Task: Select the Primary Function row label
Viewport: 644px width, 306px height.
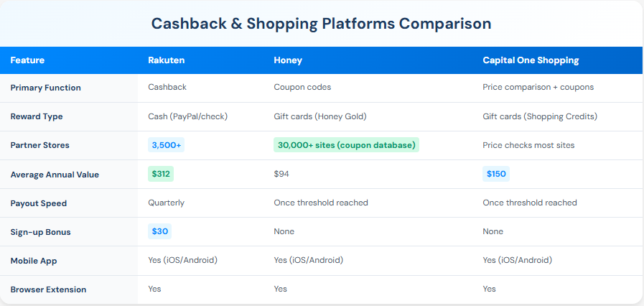Action: coord(45,88)
